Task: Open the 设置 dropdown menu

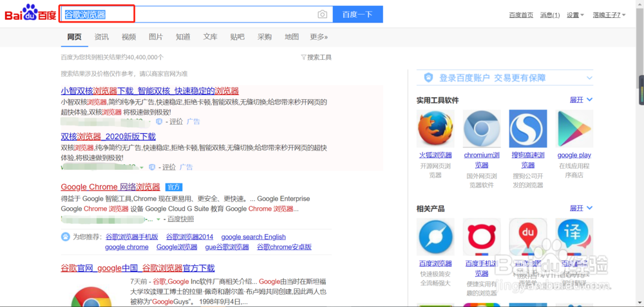Action: coord(575,15)
